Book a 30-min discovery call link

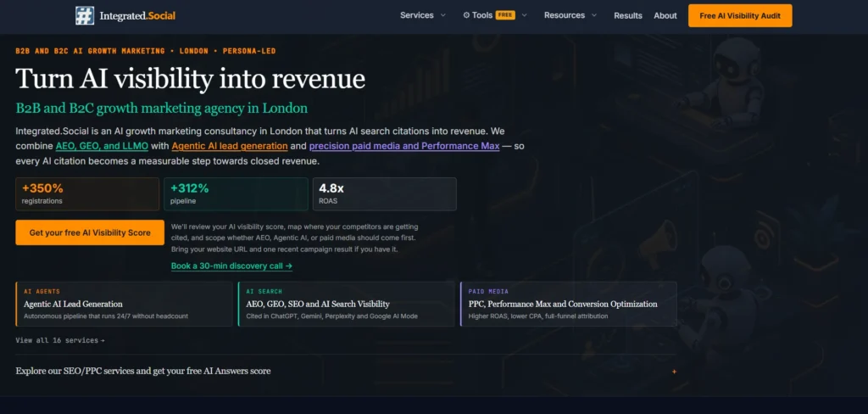(231, 266)
